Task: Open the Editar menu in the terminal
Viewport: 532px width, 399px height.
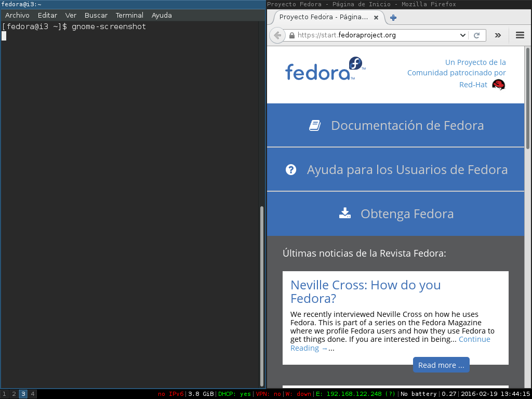Action: 47,15
